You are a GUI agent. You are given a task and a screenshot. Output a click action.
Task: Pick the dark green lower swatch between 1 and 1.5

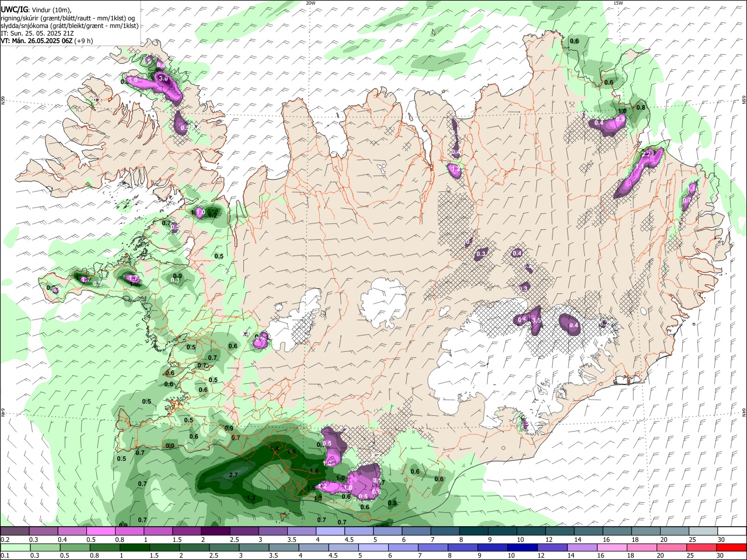point(134,547)
